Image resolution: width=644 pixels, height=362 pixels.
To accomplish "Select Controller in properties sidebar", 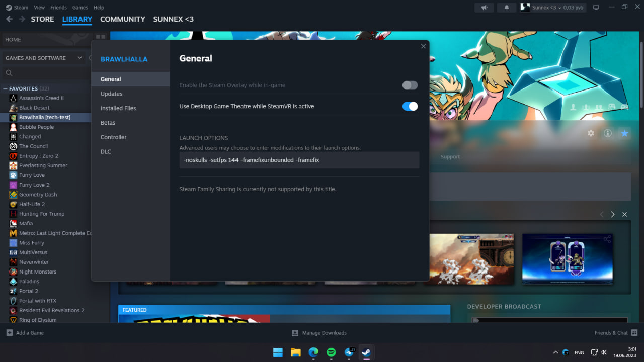I will coord(131,137).
